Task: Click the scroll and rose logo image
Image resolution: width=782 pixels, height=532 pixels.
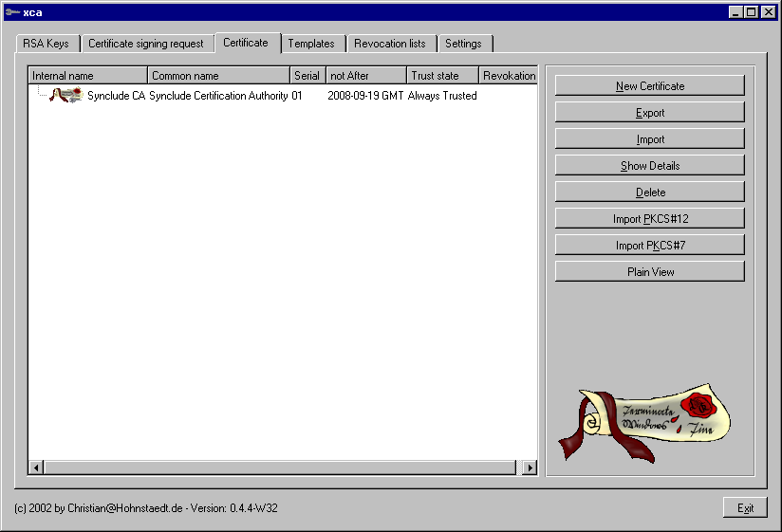Action: click(645, 421)
